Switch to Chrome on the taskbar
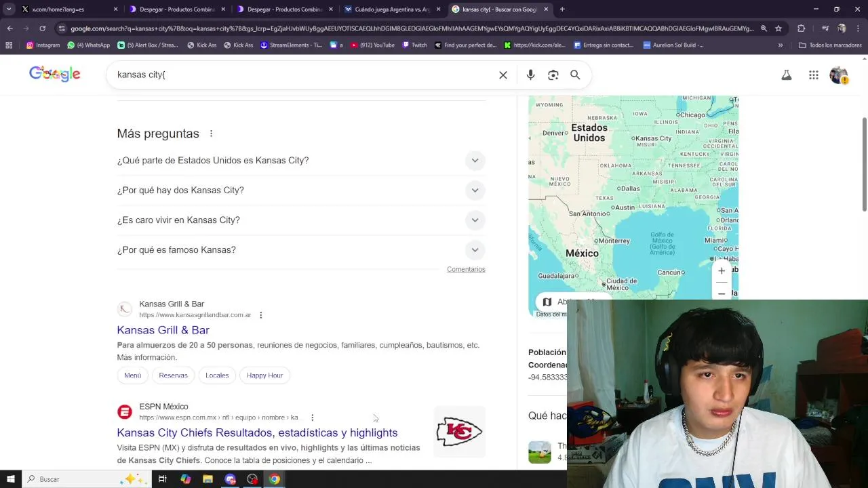 click(x=275, y=479)
